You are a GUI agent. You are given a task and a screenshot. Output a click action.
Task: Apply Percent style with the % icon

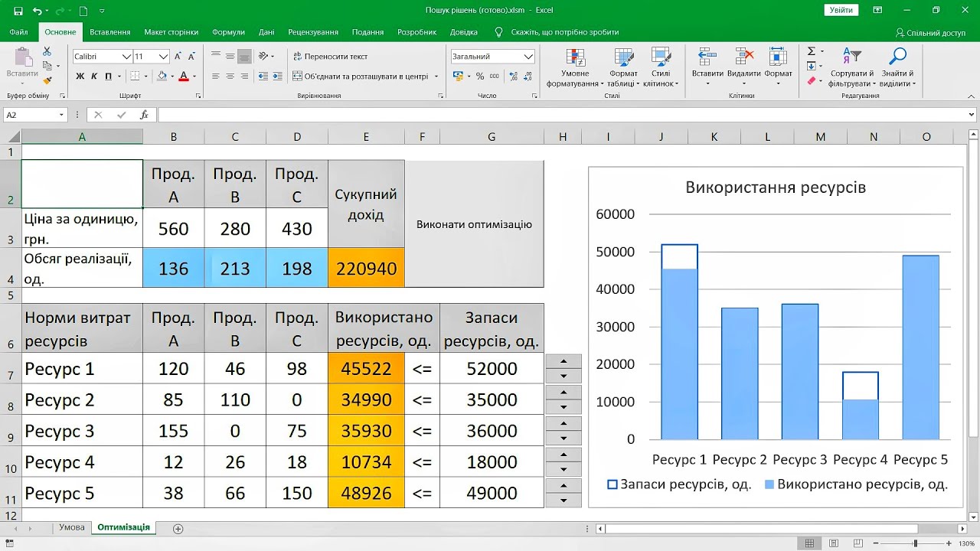point(480,77)
